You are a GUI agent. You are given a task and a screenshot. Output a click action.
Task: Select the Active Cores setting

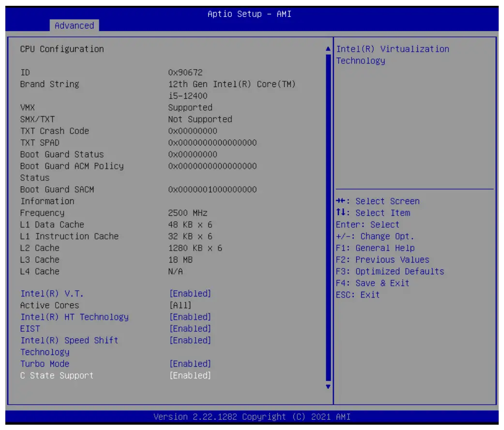tap(49, 305)
